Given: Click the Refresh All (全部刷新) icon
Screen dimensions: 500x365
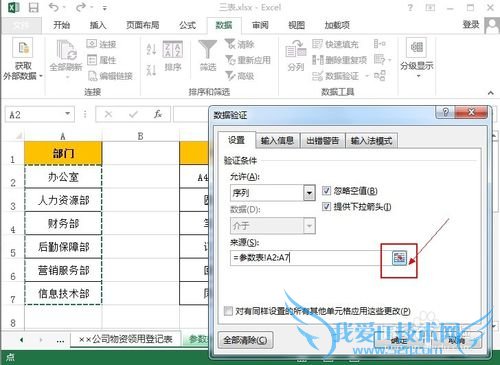Looking at the screenshot, I should coord(66,50).
